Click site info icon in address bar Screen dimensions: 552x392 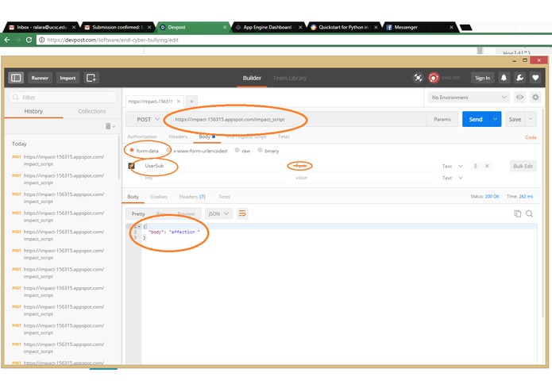tap(41, 40)
